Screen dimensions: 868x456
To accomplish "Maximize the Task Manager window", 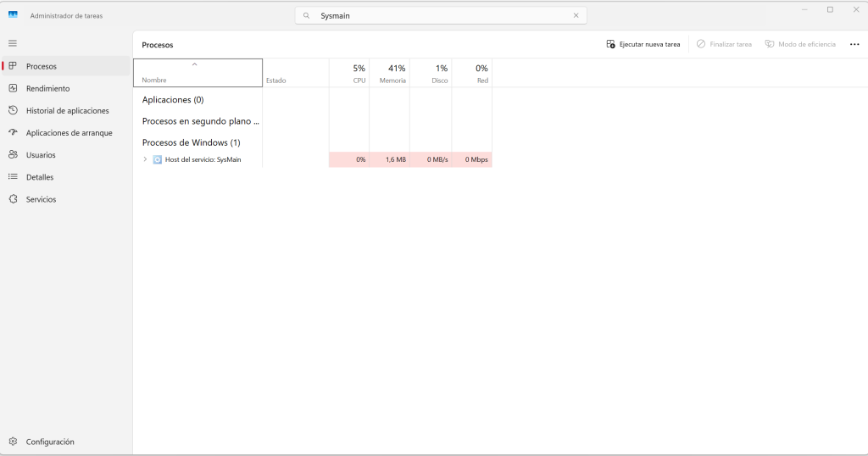I will tap(830, 9).
